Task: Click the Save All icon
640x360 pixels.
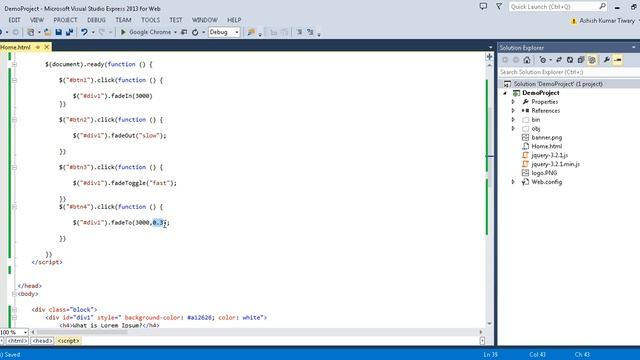Action: 69,32
